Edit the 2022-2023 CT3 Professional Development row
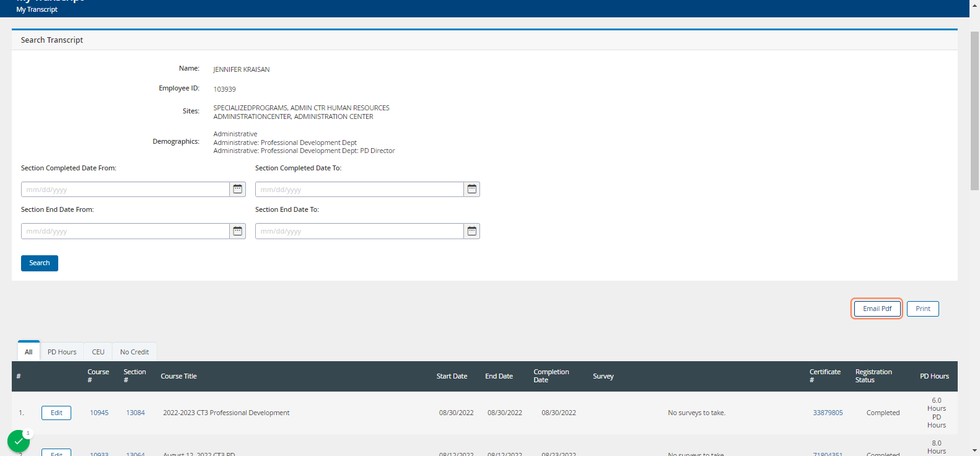Screen dimensions: 980x456 click(x=56, y=413)
